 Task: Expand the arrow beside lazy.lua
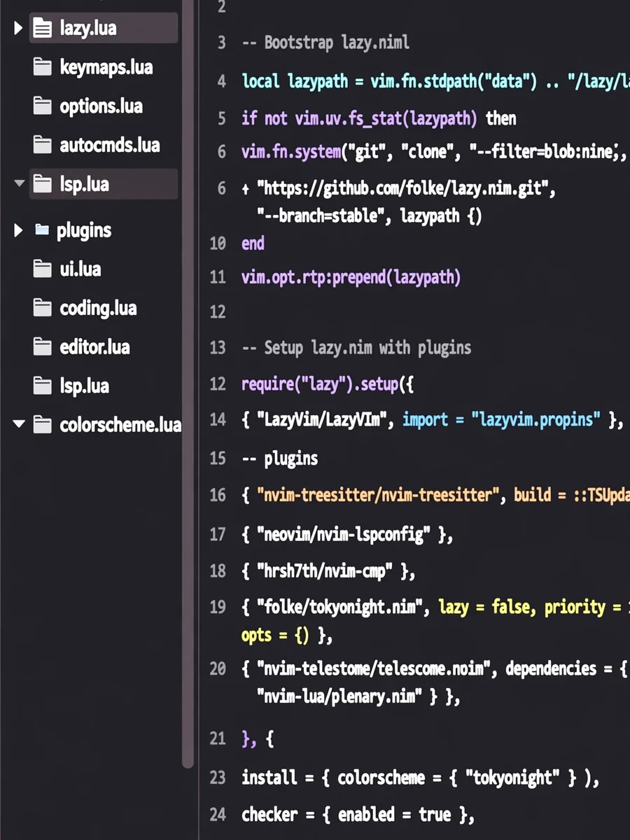(18, 29)
